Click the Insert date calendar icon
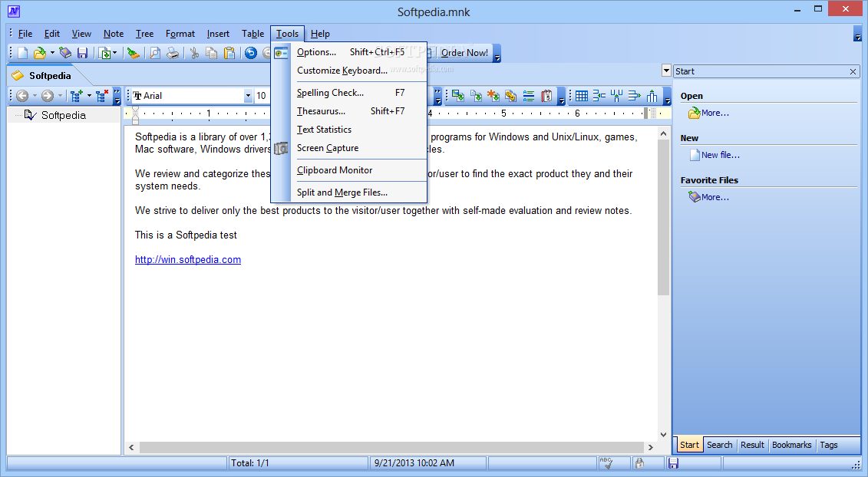Viewport: 868px width, 477px height. [546, 96]
